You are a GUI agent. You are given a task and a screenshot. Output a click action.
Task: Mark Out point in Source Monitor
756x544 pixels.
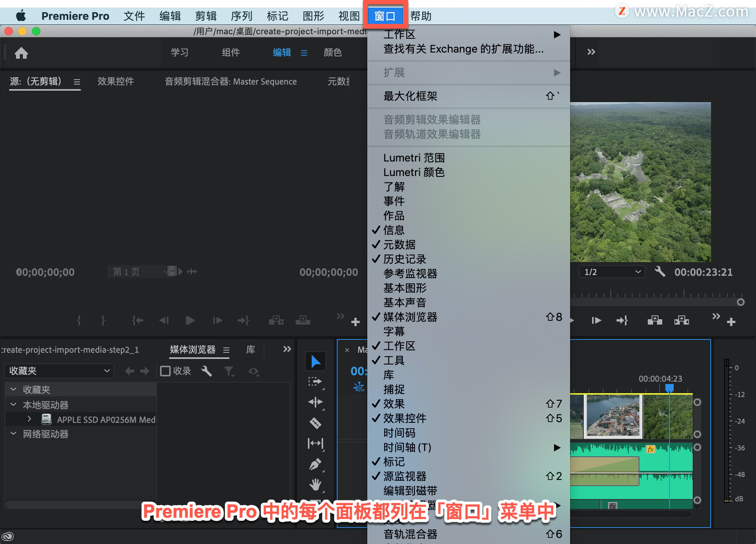point(103,320)
